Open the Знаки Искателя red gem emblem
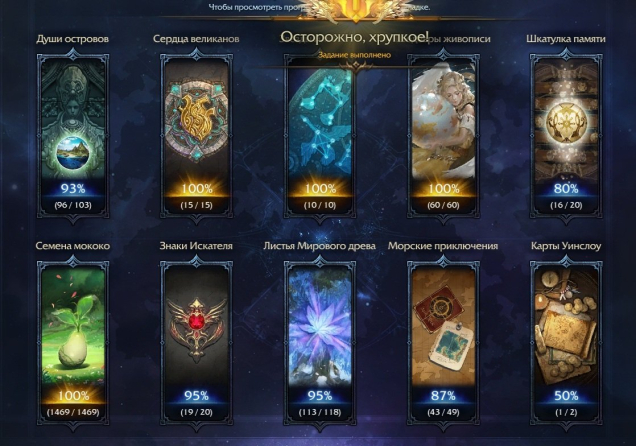The height and width of the screenshot is (446, 636). click(x=196, y=343)
